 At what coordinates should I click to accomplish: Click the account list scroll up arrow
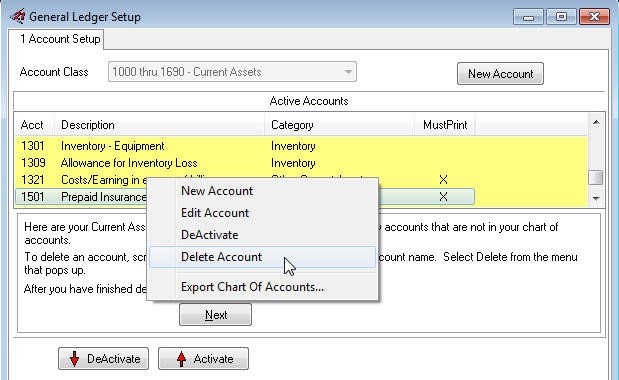(596, 123)
